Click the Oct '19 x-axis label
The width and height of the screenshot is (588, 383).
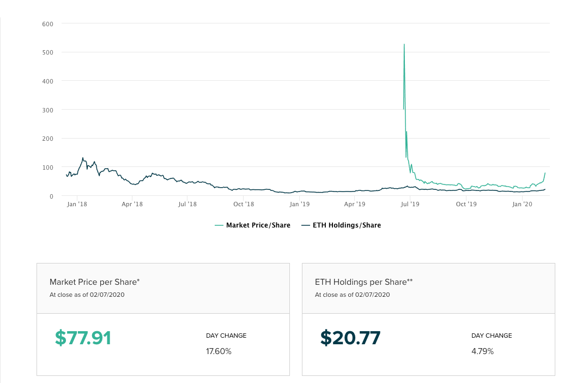466,204
